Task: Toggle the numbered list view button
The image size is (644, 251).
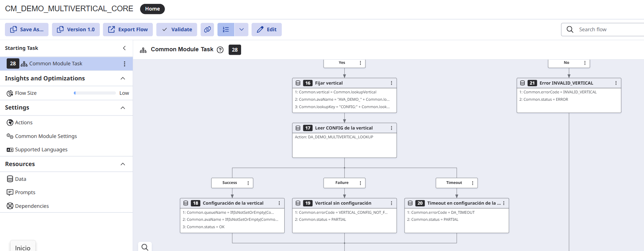Action: click(226, 29)
